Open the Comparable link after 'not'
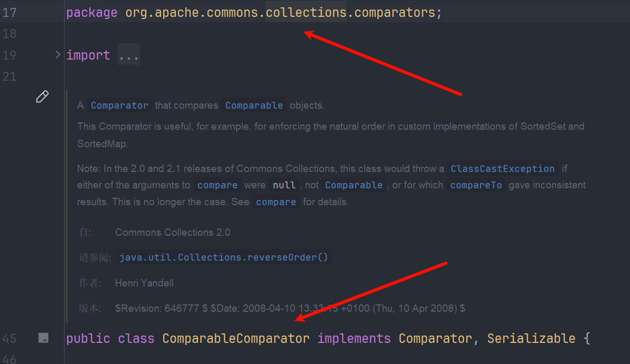 [x=354, y=185]
